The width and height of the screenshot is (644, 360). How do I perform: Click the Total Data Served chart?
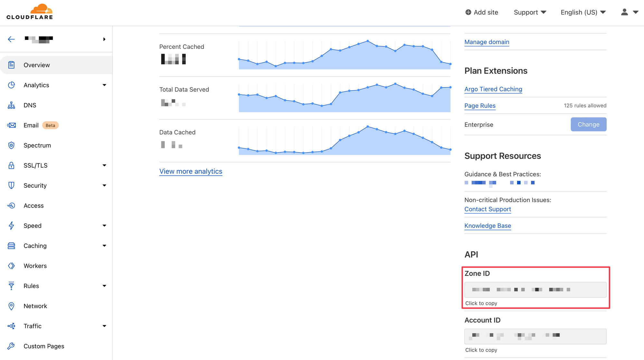[x=344, y=98]
